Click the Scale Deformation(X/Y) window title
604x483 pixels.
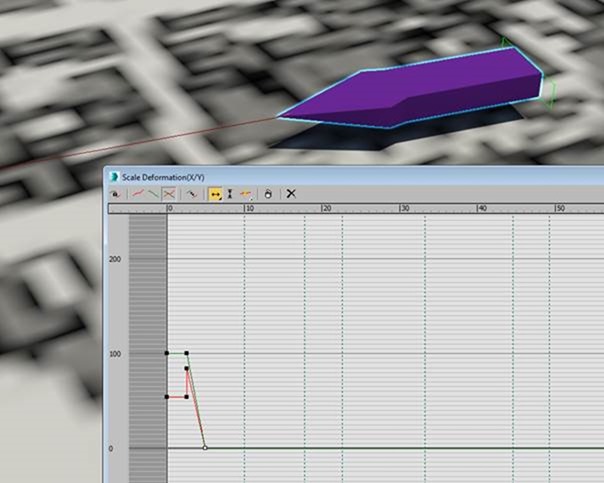pyautogui.click(x=163, y=177)
